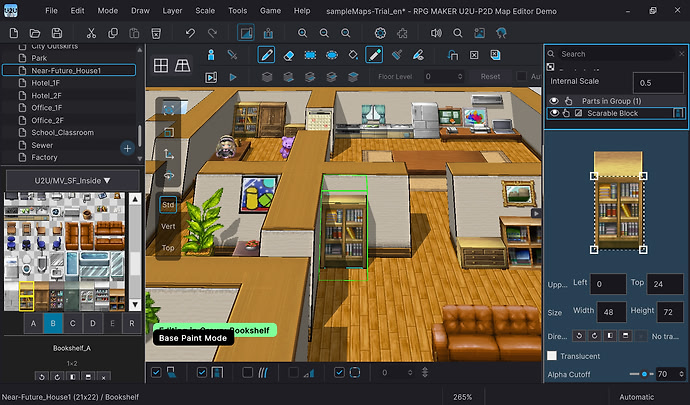Click the speaker sound icon
The width and height of the screenshot is (690, 405).
point(436,33)
